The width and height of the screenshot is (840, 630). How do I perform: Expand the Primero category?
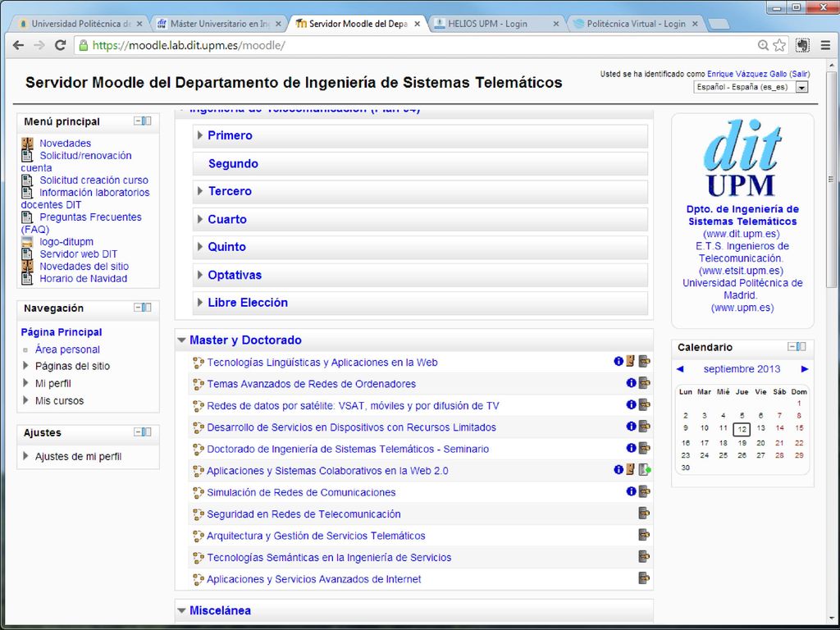[200, 135]
